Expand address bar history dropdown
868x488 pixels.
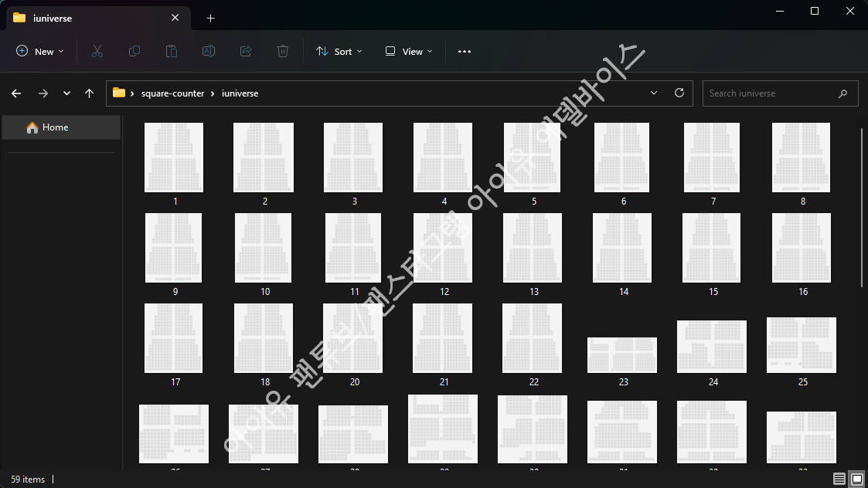(654, 93)
